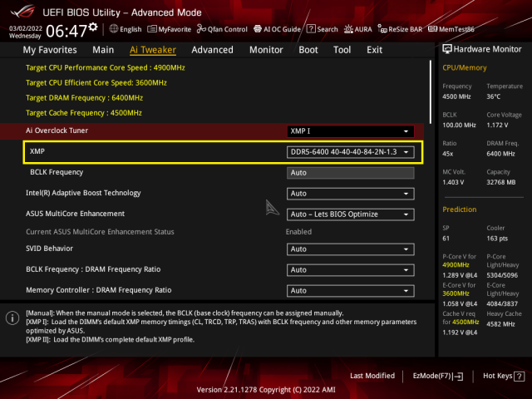Launch Qfan Control fan icon
The image size is (532, 399).
coord(201,29)
